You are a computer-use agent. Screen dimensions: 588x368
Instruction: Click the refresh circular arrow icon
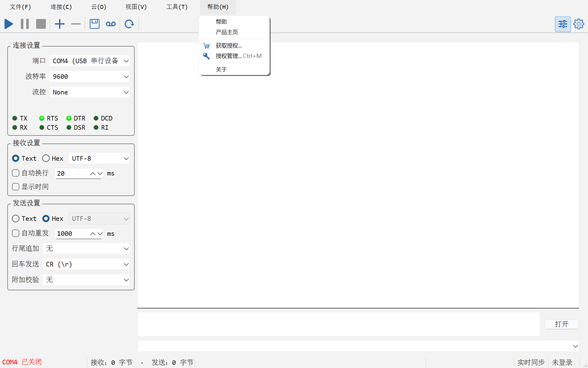coord(129,24)
